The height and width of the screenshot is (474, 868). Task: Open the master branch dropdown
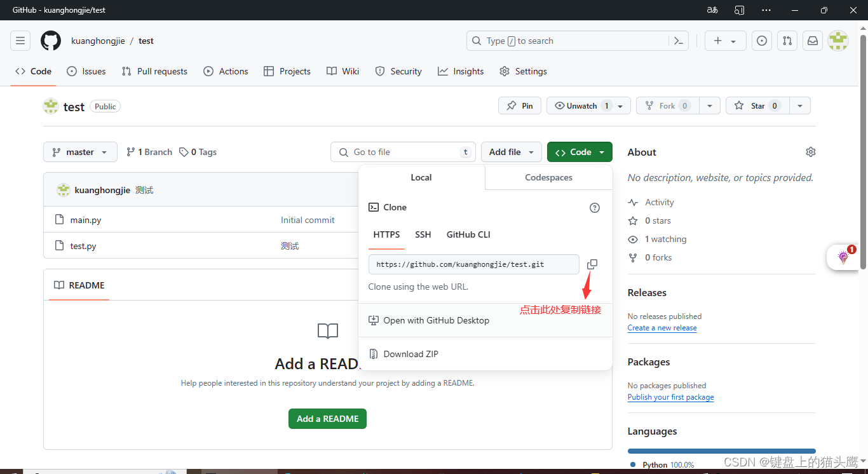click(80, 152)
